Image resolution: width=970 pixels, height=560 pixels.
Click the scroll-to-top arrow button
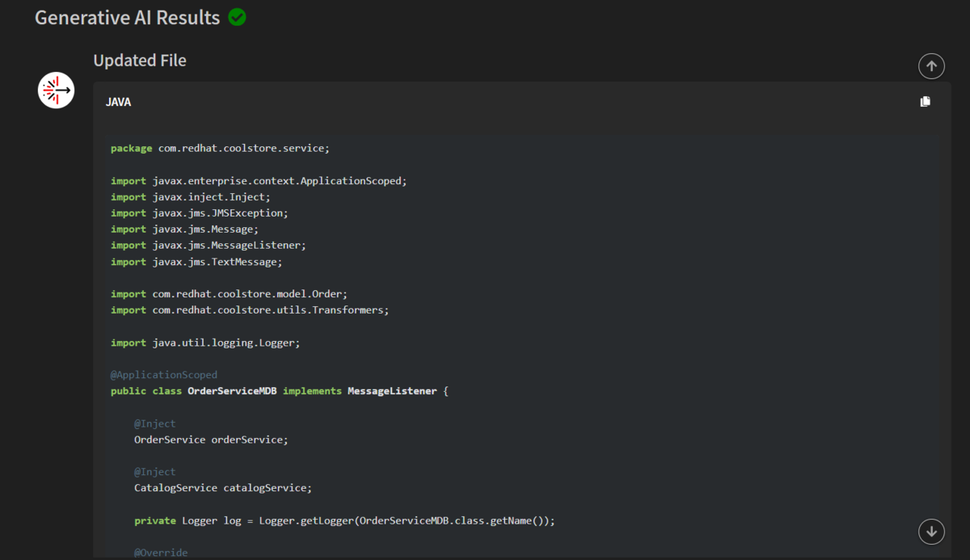coord(931,66)
